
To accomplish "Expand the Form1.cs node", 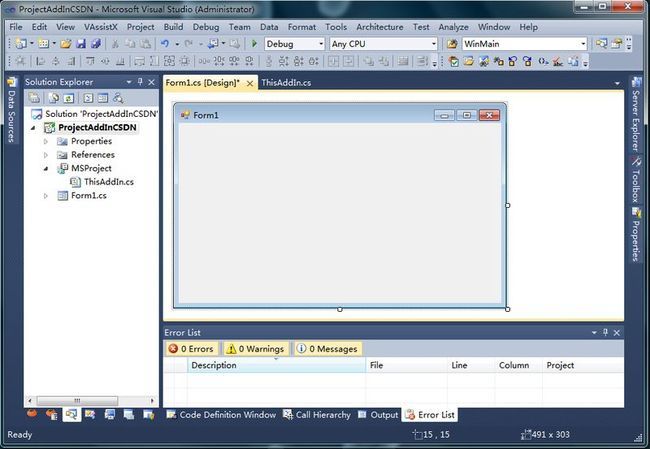I will tap(46, 196).
